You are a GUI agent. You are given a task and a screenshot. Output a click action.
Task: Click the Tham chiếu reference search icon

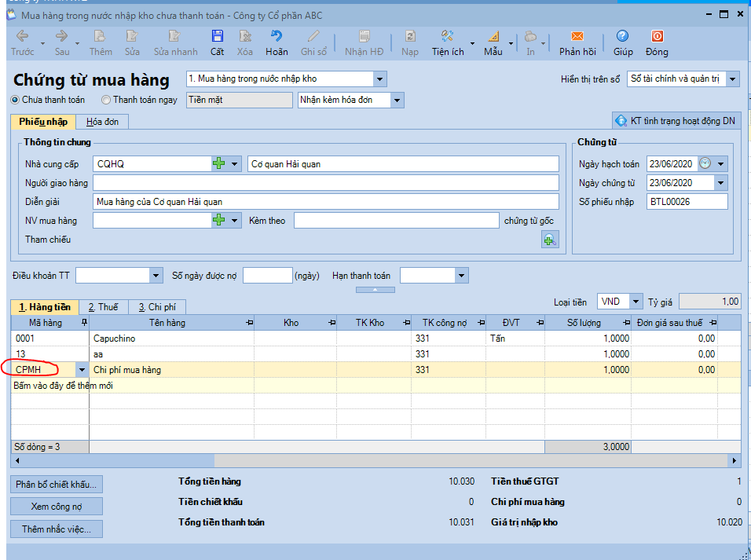pyautogui.click(x=550, y=240)
